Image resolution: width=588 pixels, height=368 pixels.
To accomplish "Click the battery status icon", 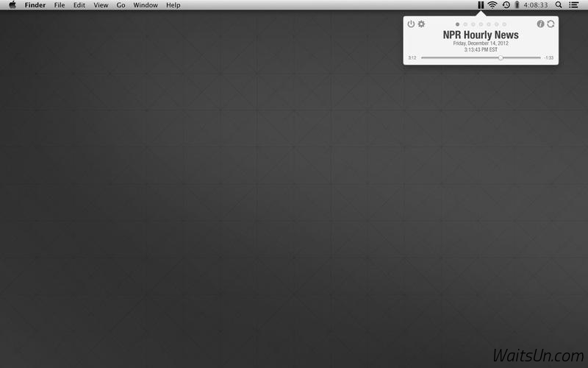I will coord(517,5).
